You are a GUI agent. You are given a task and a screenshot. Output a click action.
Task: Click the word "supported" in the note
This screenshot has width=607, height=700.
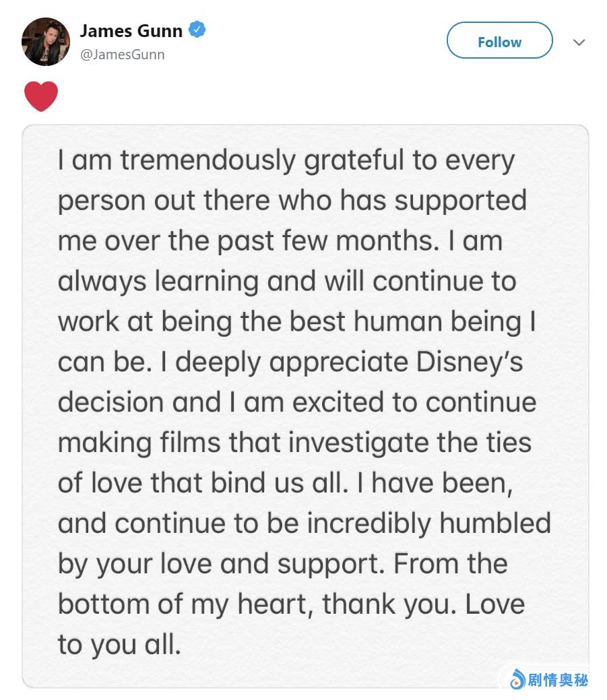tap(460, 201)
